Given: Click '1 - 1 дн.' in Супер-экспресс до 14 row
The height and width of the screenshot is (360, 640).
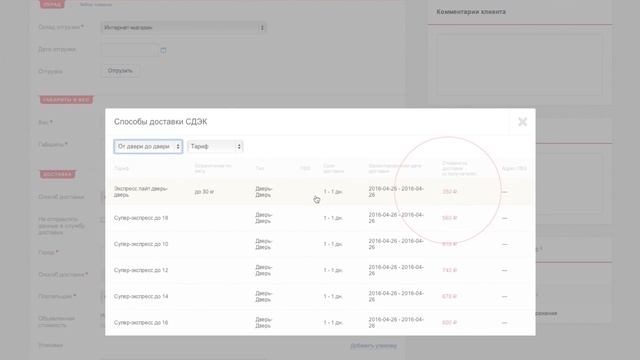Looking at the screenshot, I should (x=333, y=296).
